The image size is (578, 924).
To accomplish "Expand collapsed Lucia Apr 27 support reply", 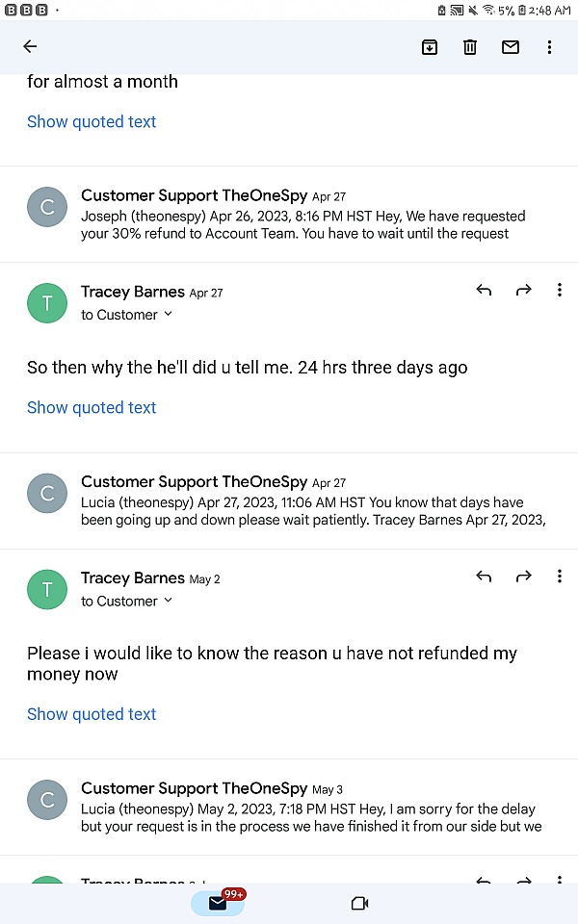I will tap(289, 500).
